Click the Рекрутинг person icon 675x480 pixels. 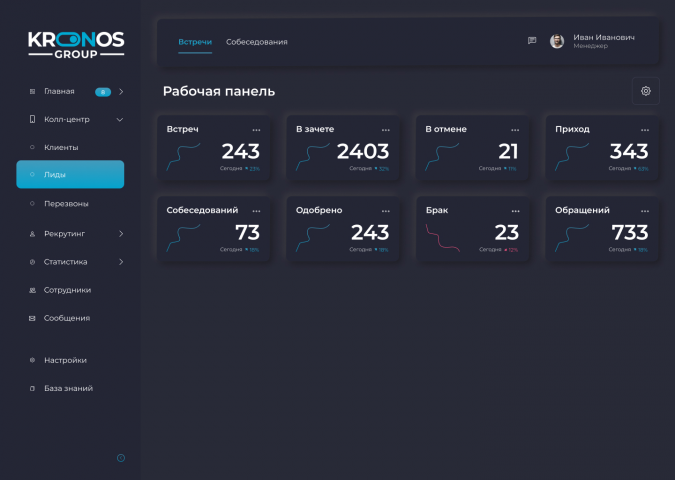coord(32,234)
